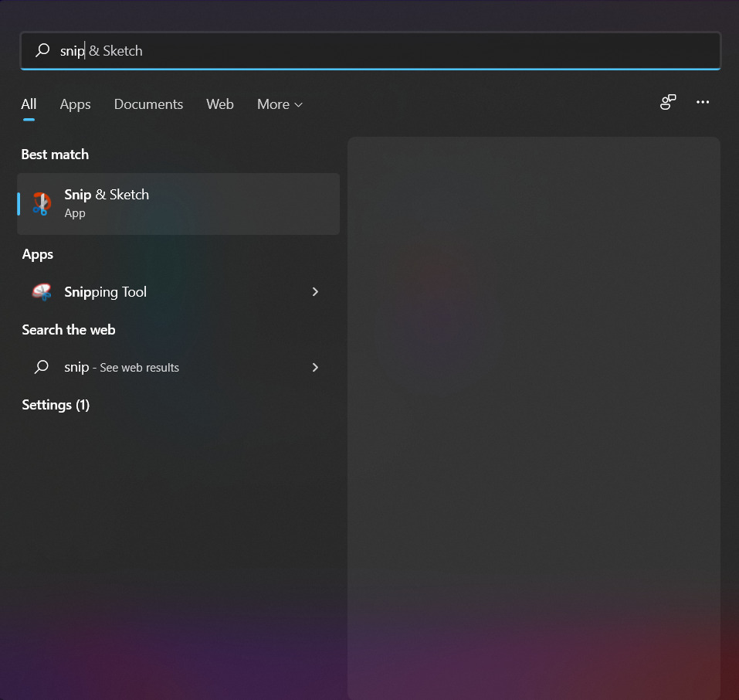Click the Search the web heading

[68, 330]
